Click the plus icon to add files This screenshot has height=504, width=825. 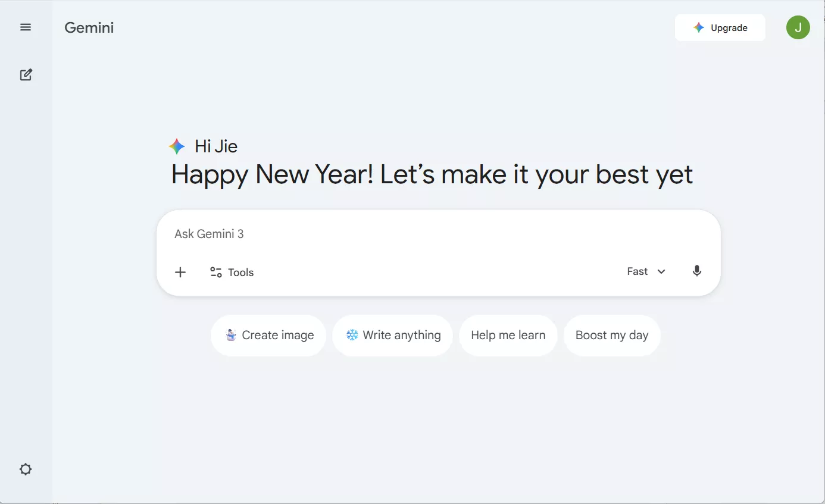click(x=180, y=272)
